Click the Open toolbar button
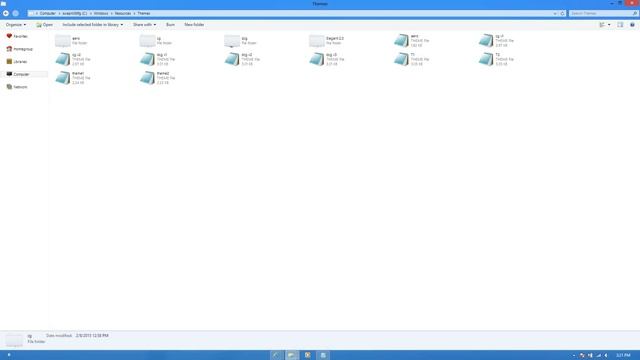Screen dimensions: 640x360 (44, 25)
